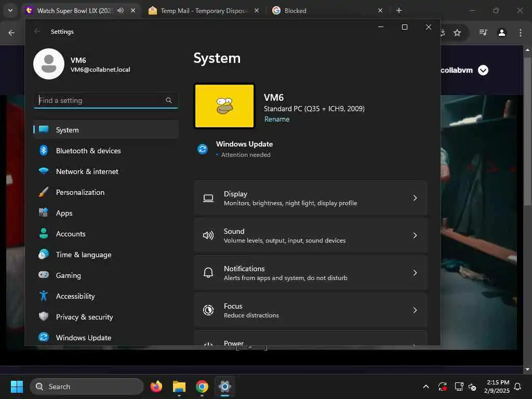Mute Super Bowl tab via speaker icon

[x=121, y=10]
